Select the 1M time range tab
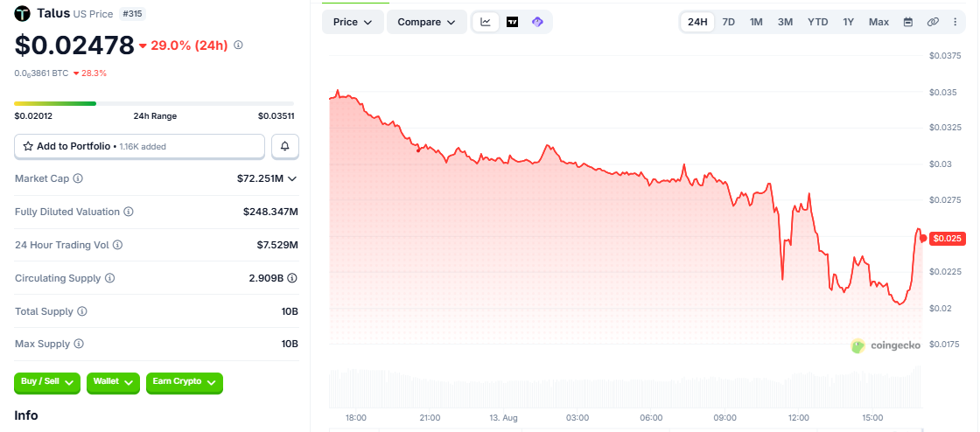 756,22
